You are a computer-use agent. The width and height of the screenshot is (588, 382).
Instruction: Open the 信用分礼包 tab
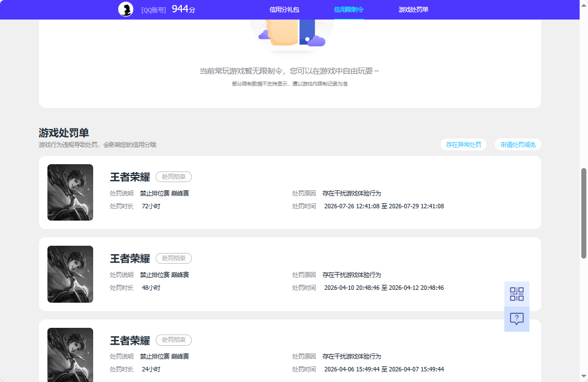[285, 9]
